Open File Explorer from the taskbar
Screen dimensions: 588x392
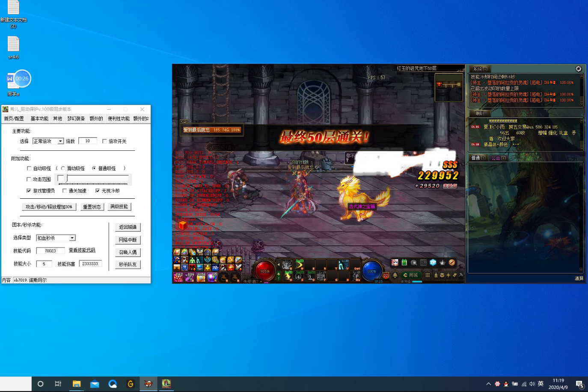(x=77, y=384)
